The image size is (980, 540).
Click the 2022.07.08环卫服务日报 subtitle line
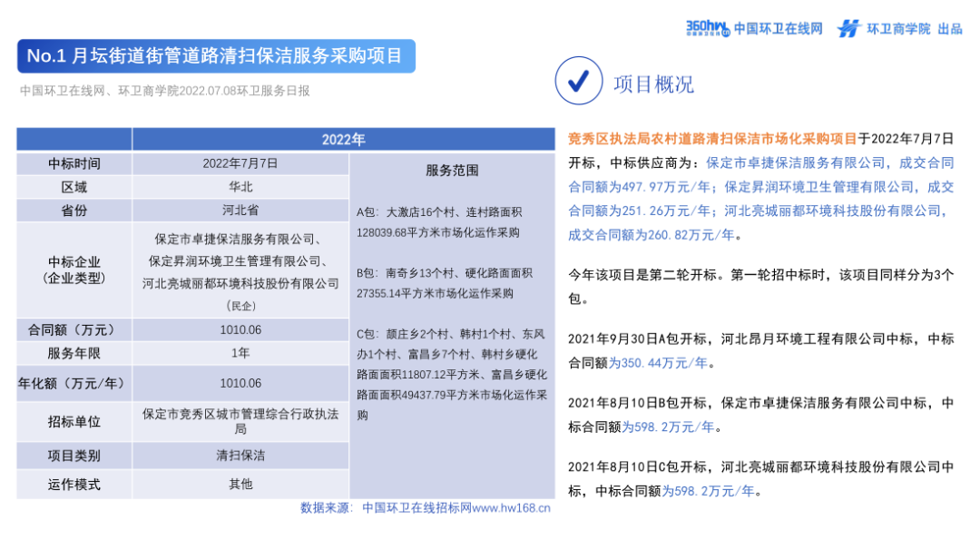point(165,92)
